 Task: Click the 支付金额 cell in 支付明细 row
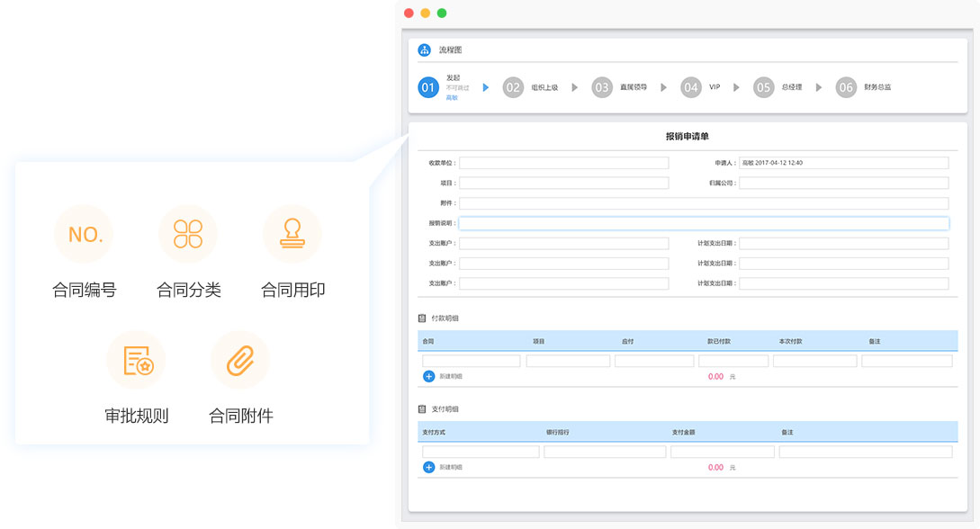click(x=722, y=452)
